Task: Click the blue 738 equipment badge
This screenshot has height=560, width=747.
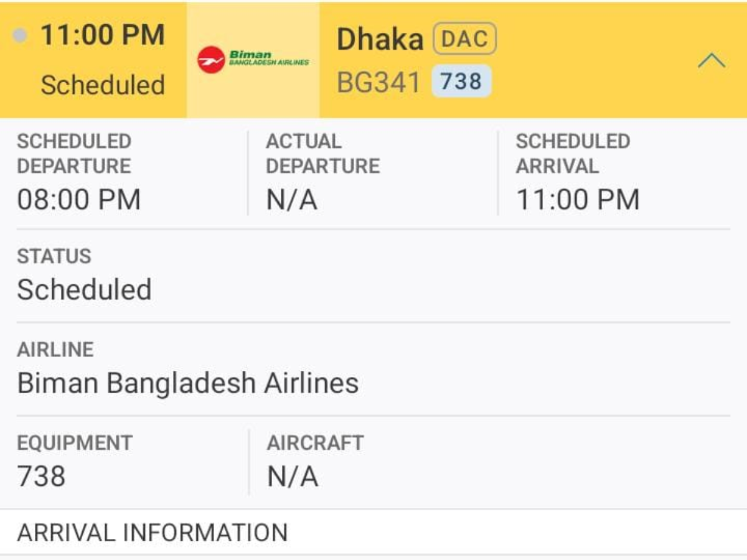Action: coord(461,82)
